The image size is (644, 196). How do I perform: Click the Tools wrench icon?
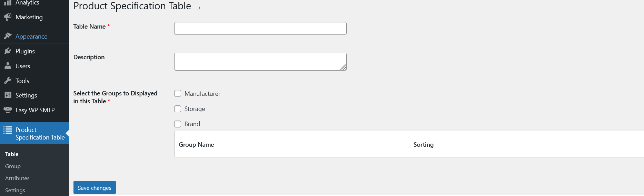tap(8, 81)
